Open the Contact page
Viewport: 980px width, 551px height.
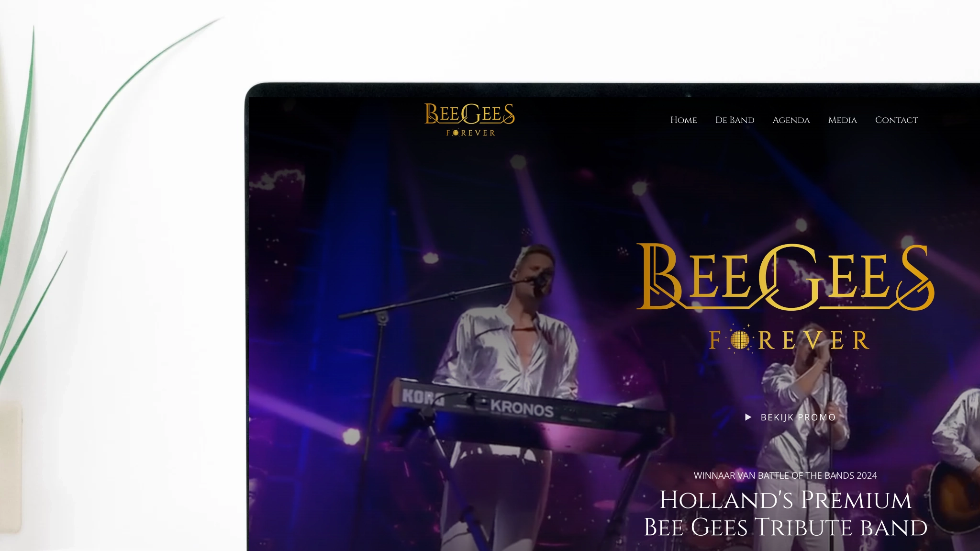click(x=896, y=120)
